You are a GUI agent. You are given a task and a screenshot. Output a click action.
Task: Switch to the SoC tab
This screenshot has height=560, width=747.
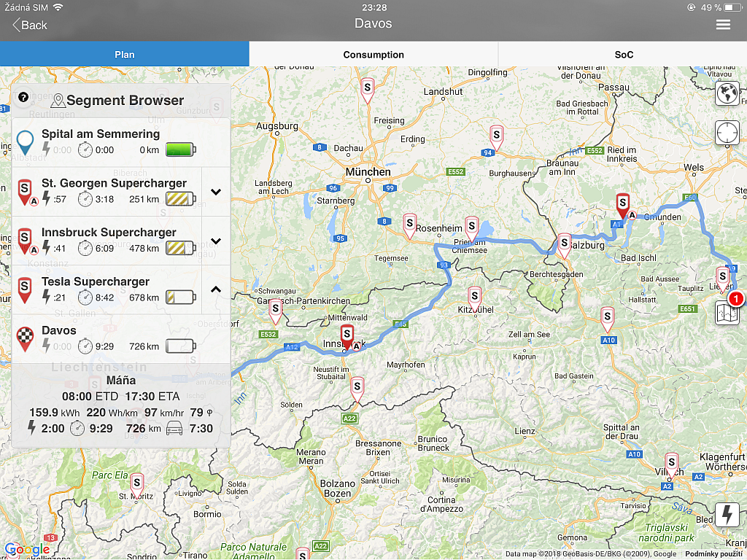623,55
